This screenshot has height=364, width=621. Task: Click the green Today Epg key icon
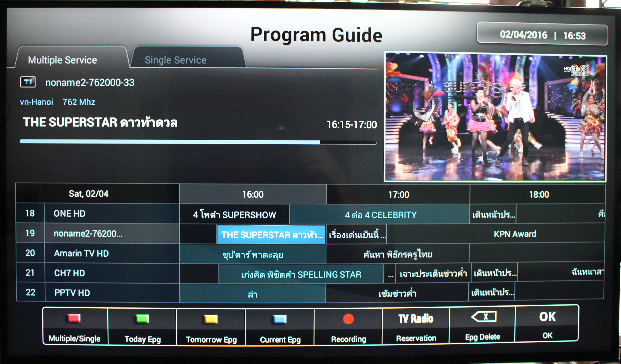142,318
